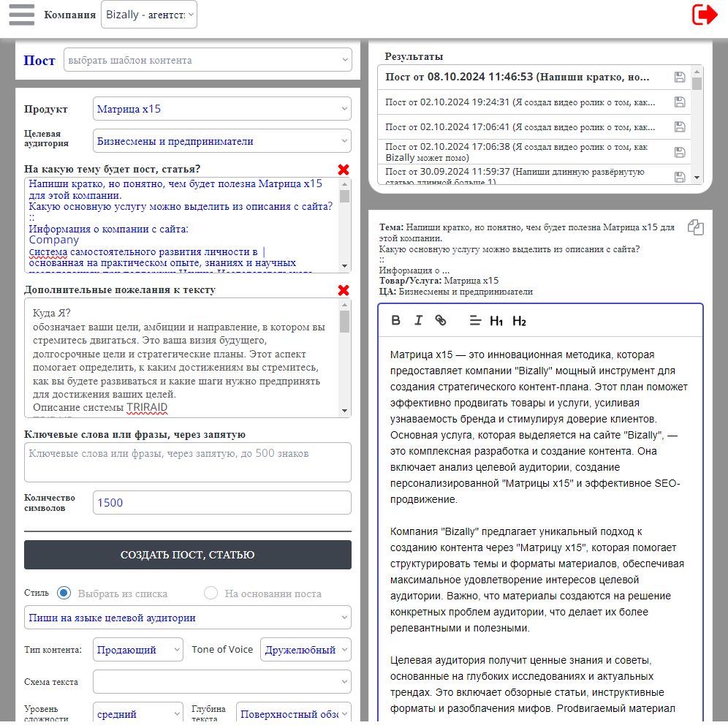Click the additional wishes scrollbar up arrow
728x728 pixels.
coord(344,305)
